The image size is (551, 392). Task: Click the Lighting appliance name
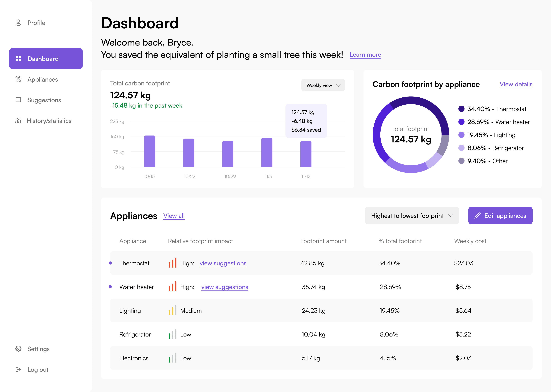130,311
